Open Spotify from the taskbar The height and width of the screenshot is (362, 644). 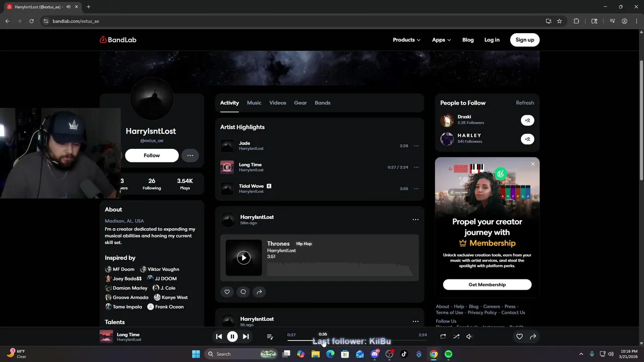448,354
